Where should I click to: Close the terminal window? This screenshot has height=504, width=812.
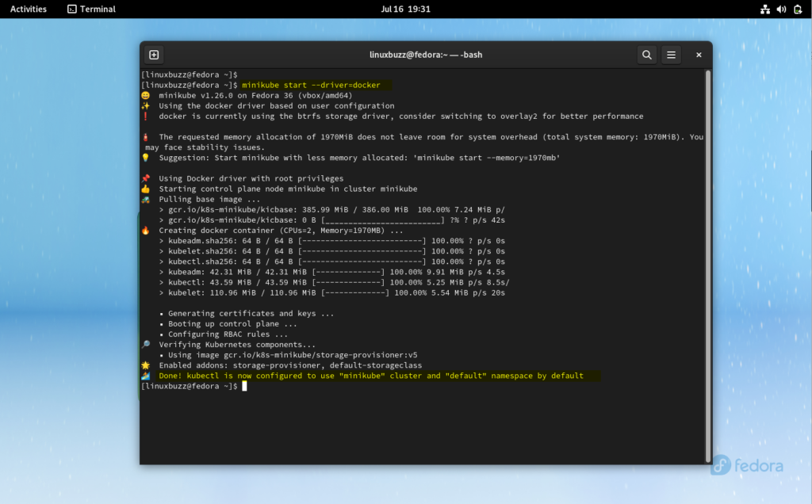click(x=699, y=55)
